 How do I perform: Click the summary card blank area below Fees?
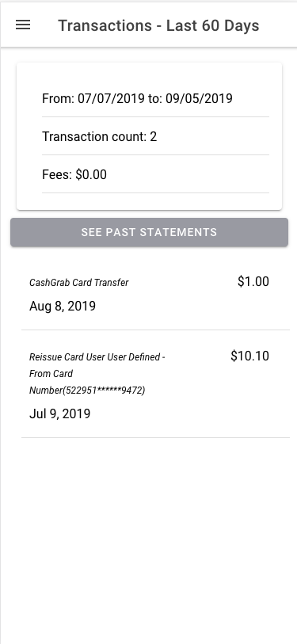[x=149, y=201]
